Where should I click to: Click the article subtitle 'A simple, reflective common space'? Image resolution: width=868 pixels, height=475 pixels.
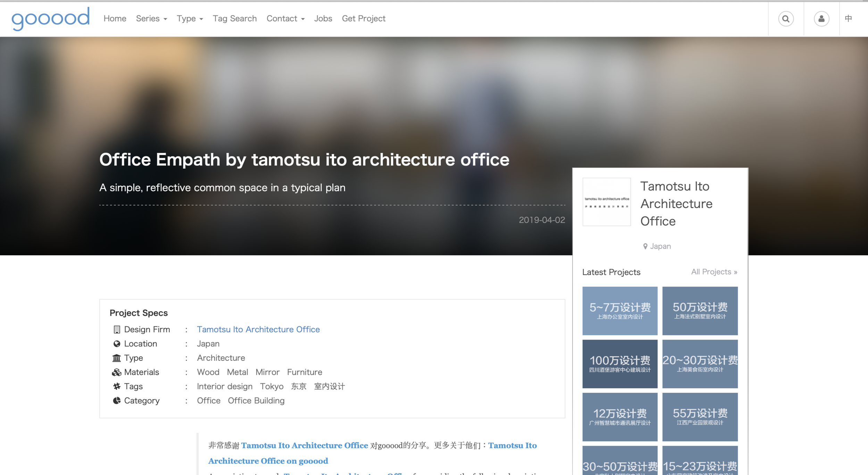tap(222, 187)
